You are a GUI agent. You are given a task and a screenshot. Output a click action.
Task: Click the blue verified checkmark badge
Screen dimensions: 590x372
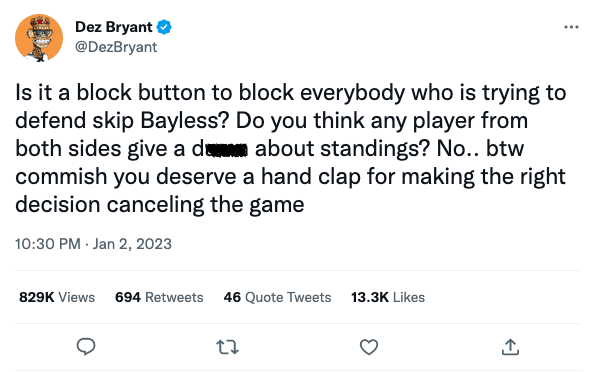(164, 27)
